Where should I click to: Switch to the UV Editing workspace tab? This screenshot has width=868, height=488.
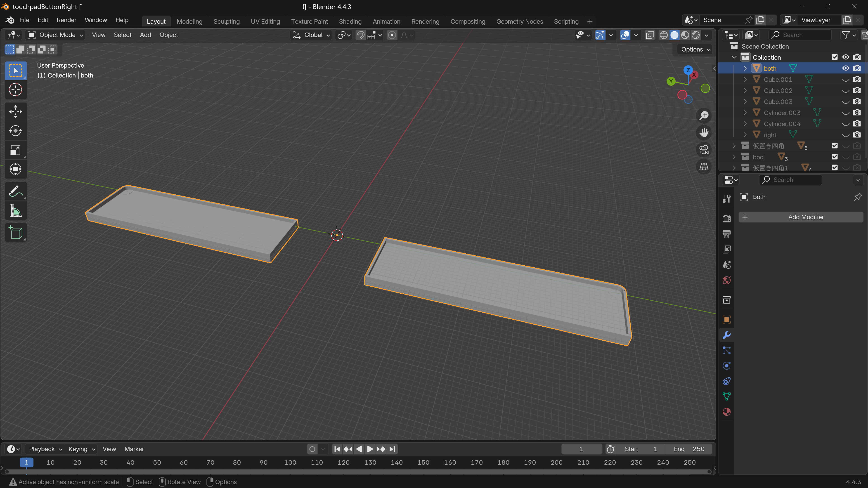265,21
